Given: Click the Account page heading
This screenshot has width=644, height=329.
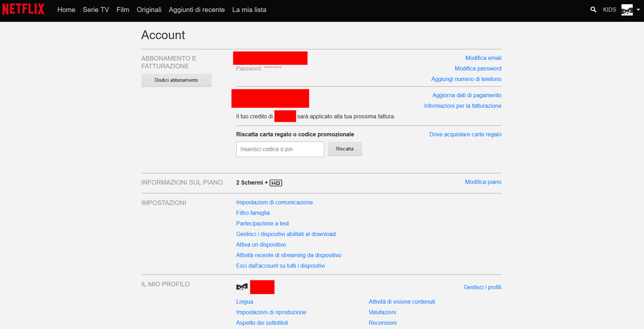Looking at the screenshot, I should pyautogui.click(x=163, y=35).
